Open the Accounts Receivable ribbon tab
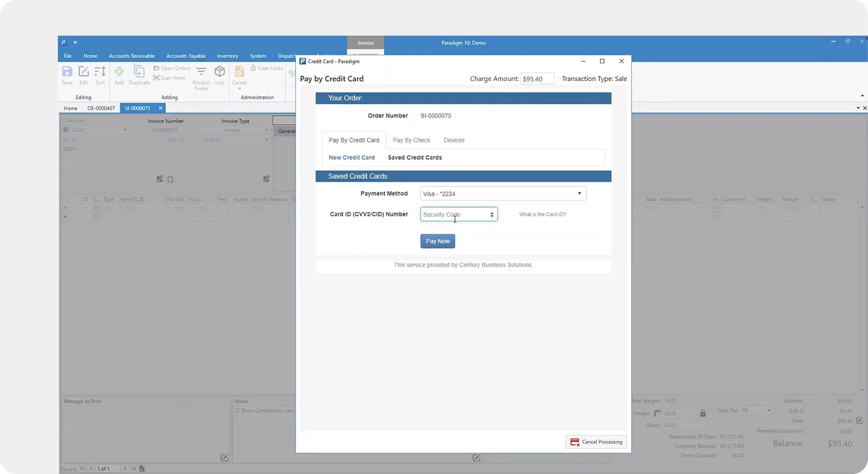The image size is (868, 474). 132,56
